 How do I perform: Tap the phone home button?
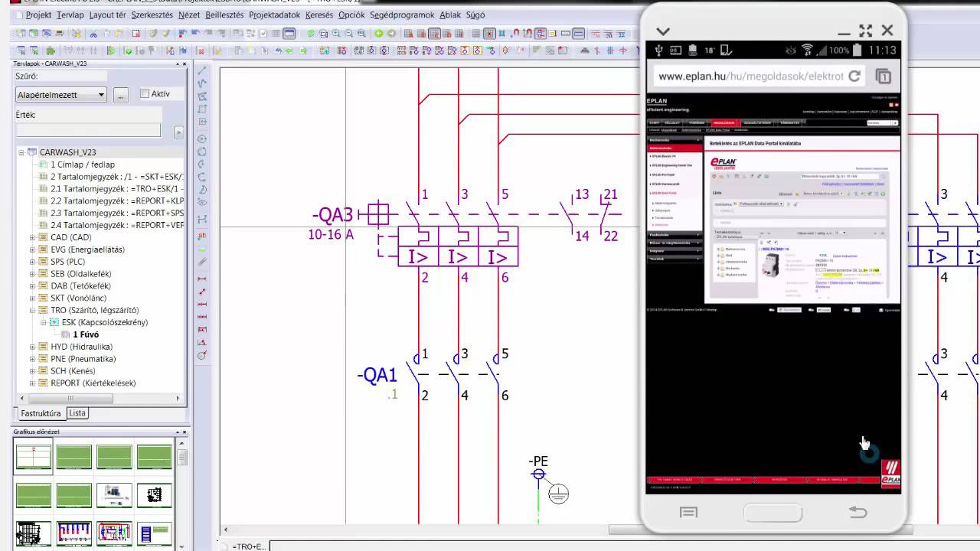pos(773,512)
